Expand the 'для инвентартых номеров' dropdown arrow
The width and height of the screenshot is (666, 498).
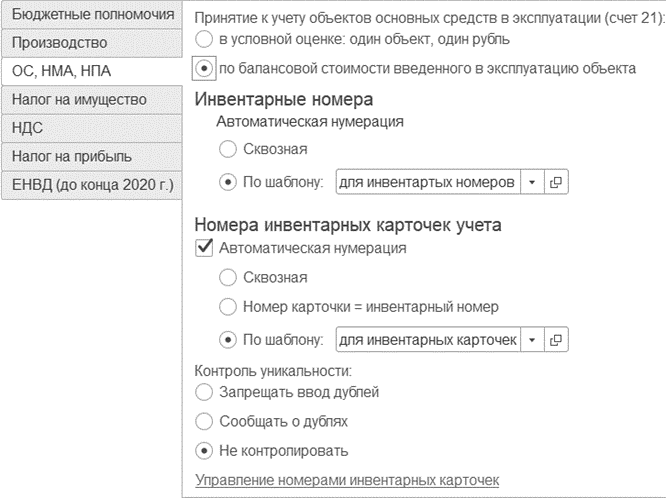coord(532,182)
